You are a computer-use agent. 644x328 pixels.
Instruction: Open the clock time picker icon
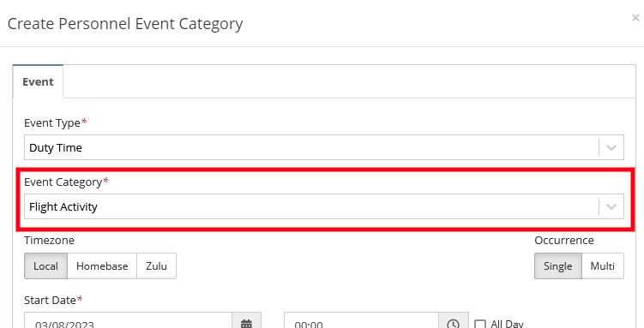tap(454, 322)
